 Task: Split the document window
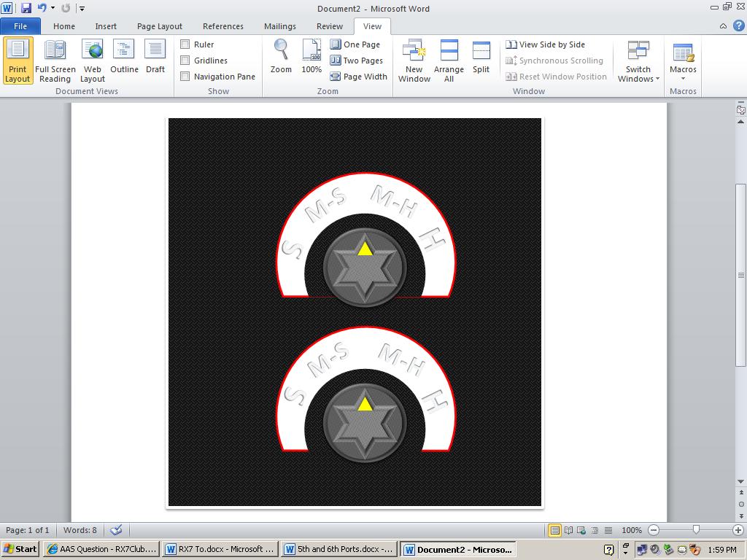point(481,56)
